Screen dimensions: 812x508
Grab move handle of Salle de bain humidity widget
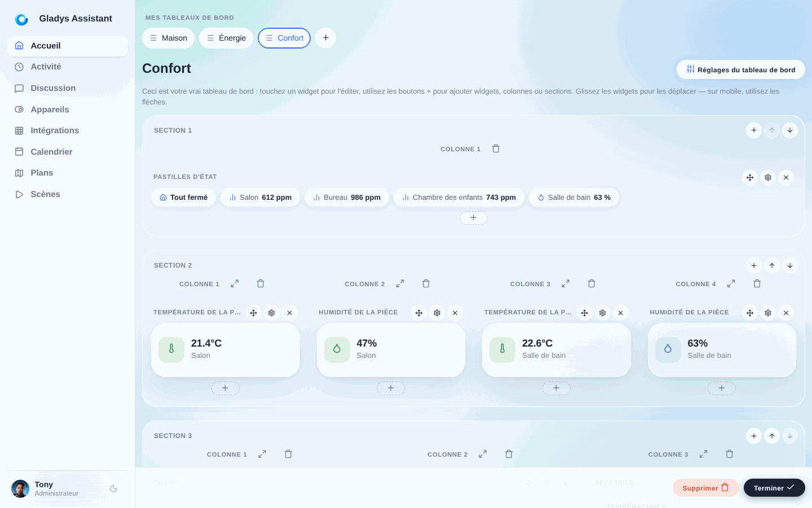point(750,313)
